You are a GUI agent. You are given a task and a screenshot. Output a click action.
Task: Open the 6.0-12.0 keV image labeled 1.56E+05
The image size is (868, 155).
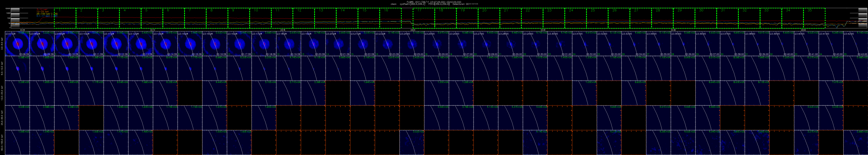point(67,68)
